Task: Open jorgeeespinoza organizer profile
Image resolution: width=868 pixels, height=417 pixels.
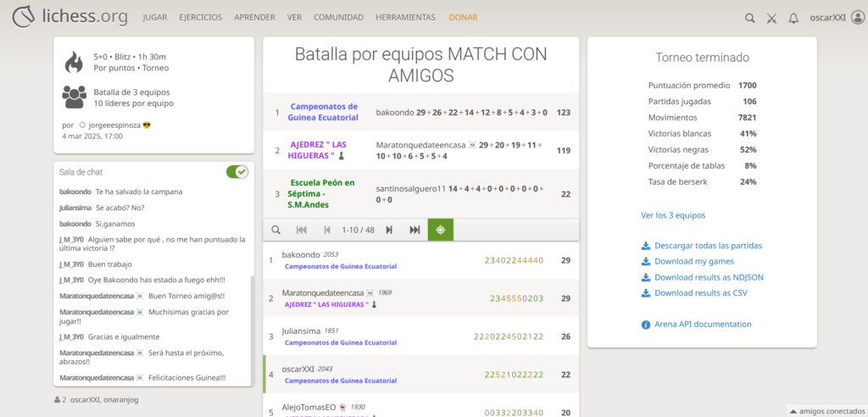Action: click(114, 125)
